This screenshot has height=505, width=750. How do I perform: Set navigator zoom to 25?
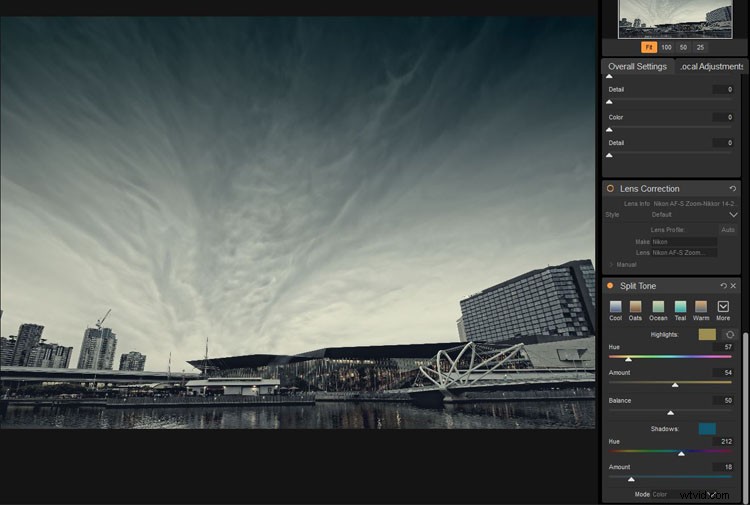[700, 47]
